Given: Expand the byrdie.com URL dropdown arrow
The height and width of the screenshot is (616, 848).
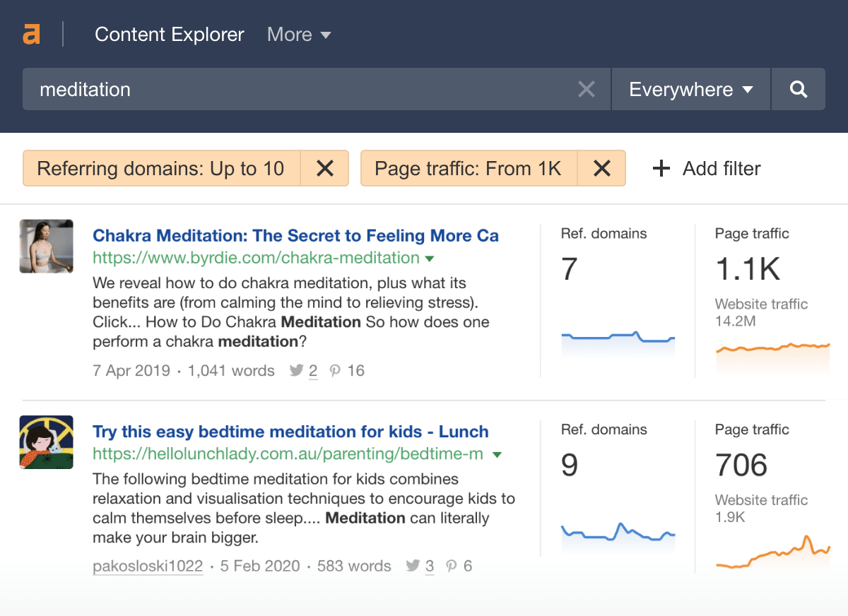Looking at the screenshot, I should 429,259.
